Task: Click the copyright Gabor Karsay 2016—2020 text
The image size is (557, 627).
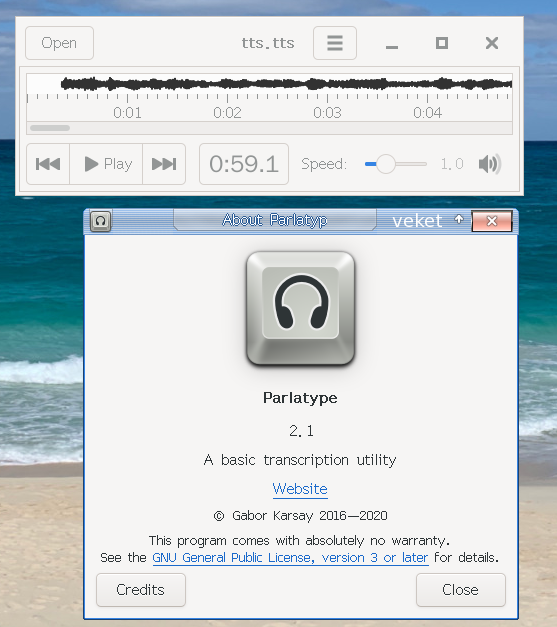Action: pos(300,516)
